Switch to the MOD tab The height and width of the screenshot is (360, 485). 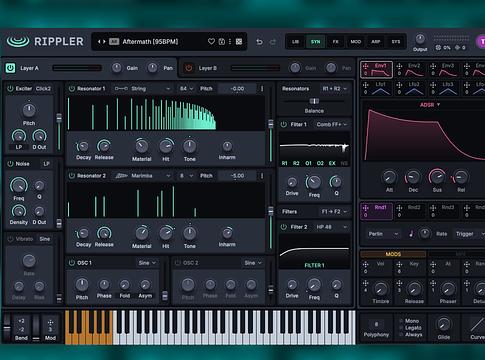355,42
